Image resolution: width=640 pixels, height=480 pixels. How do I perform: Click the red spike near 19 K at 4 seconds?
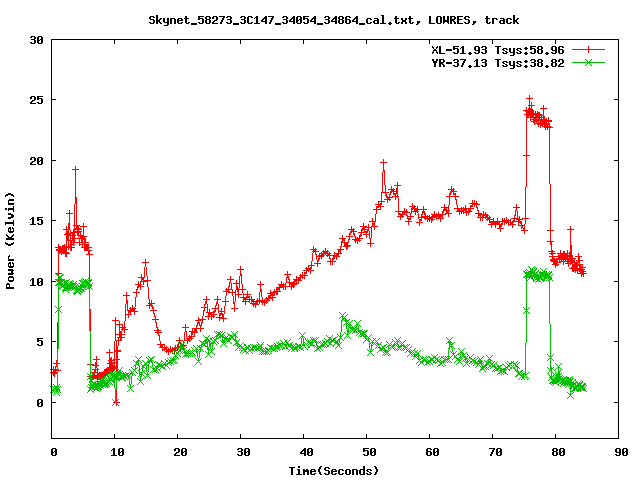(75, 169)
